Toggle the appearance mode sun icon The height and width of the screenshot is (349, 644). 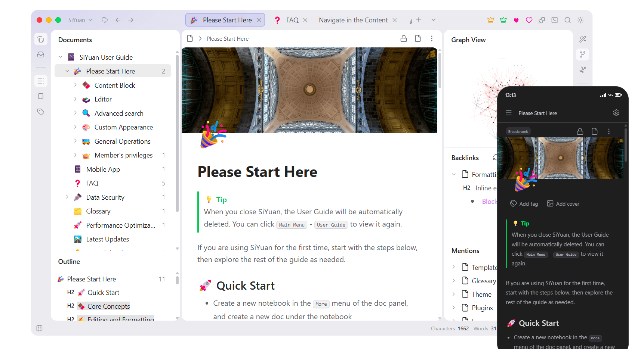pyautogui.click(x=580, y=20)
